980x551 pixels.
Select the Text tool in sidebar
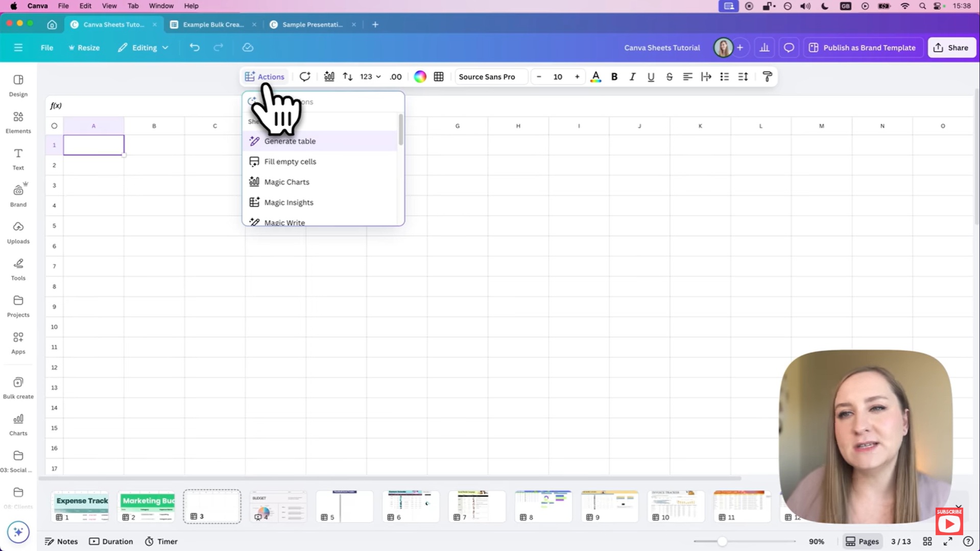click(x=18, y=159)
